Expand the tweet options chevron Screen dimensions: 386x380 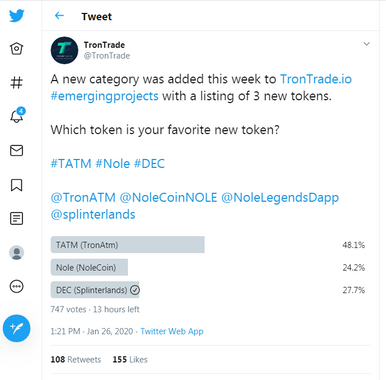click(x=367, y=44)
